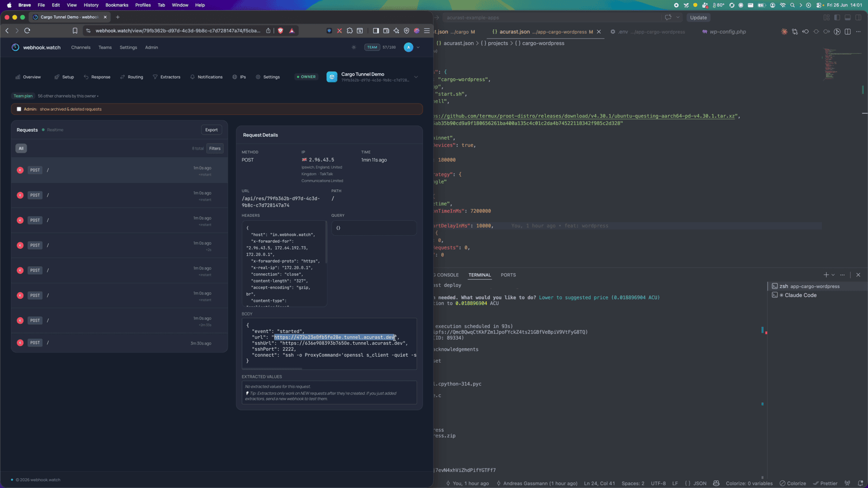Screen dimensions: 868x488
Task: Click the cargo-wordpress breadcrumb
Action: tap(539, 43)
